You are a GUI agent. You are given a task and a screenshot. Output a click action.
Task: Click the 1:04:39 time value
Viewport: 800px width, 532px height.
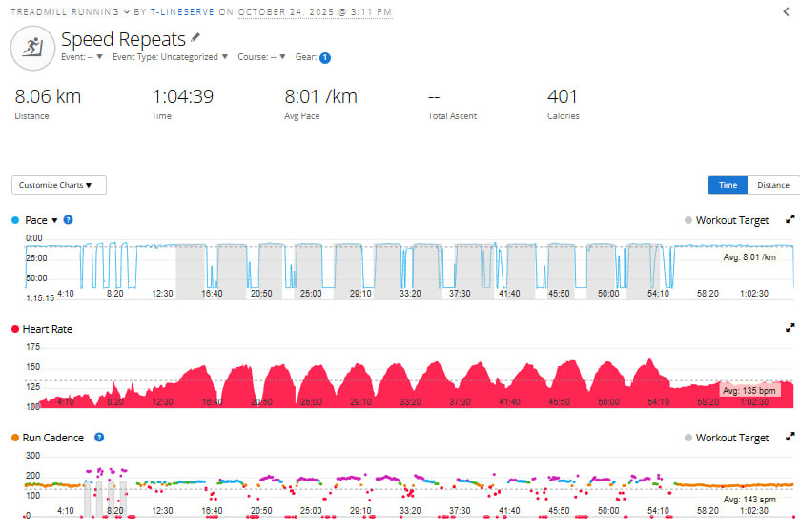(183, 96)
